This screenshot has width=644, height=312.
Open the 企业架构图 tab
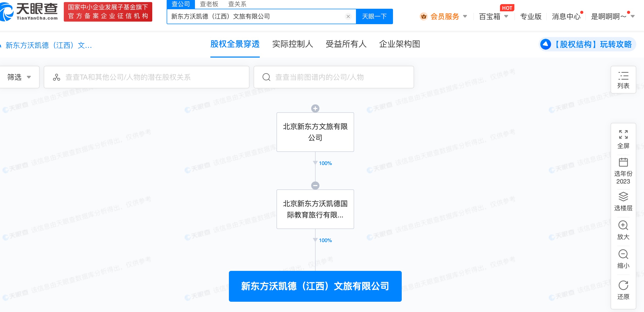pyautogui.click(x=399, y=44)
